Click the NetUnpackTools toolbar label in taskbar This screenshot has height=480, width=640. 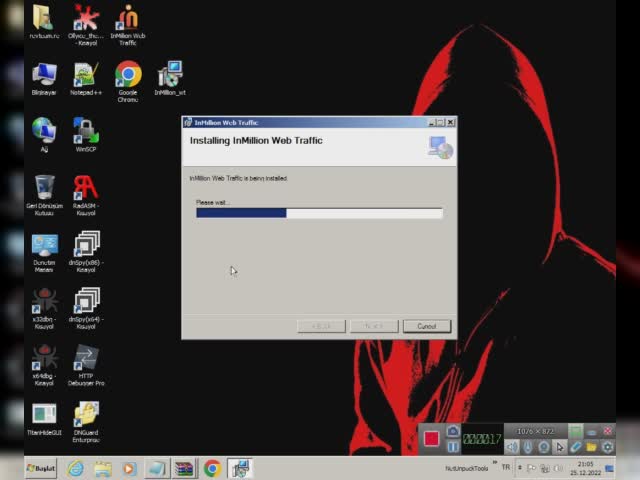point(467,469)
